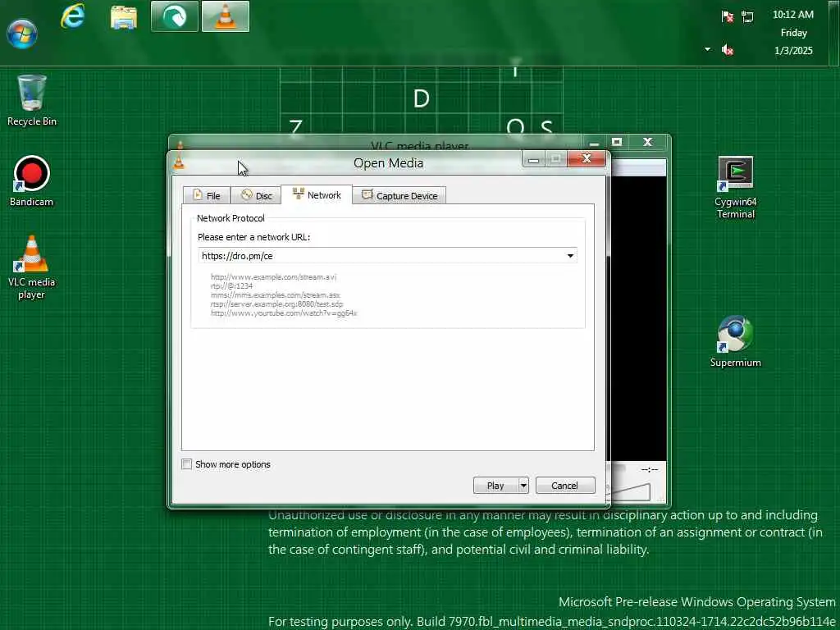Viewport: 840px width, 630px height.
Task: Maximize the VLC media player window
Action: [617, 142]
